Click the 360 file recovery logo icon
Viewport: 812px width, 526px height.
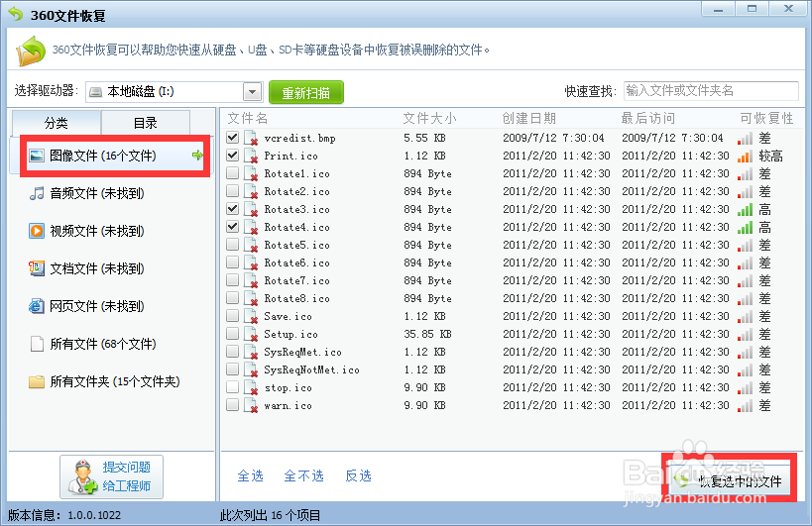click(31, 51)
